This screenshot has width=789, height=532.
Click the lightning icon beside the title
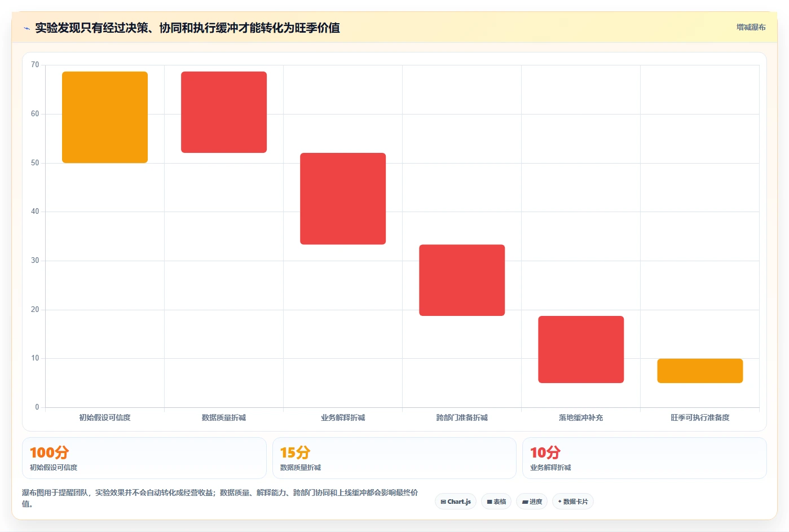pyautogui.click(x=27, y=28)
